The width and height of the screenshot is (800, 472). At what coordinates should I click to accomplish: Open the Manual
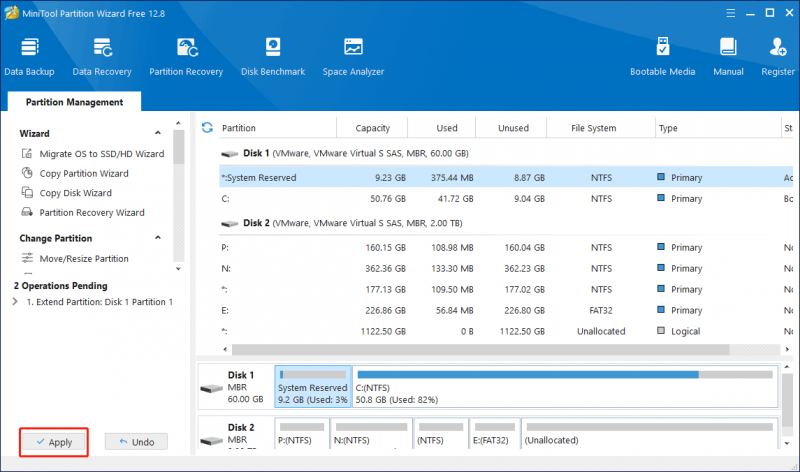728,57
